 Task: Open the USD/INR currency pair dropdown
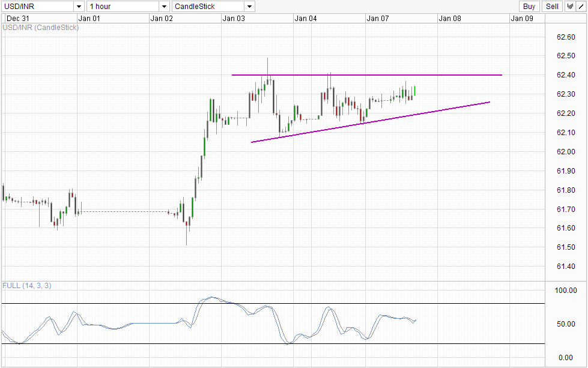point(79,7)
